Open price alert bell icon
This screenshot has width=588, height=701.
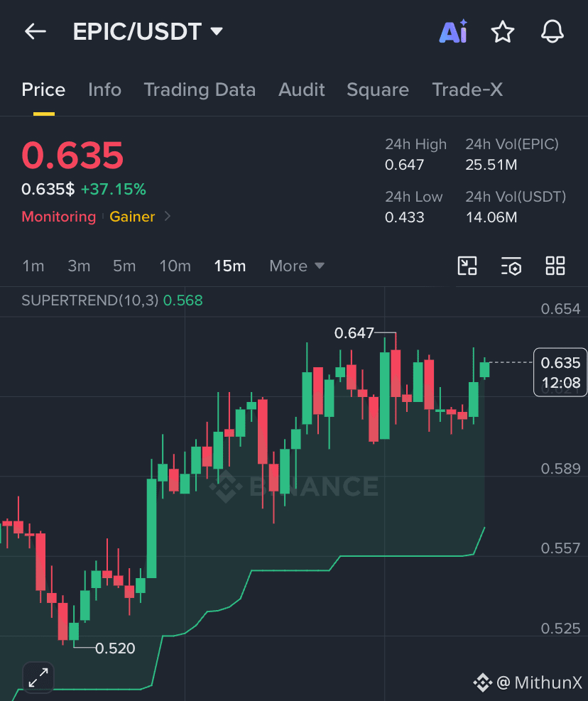(552, 32)
